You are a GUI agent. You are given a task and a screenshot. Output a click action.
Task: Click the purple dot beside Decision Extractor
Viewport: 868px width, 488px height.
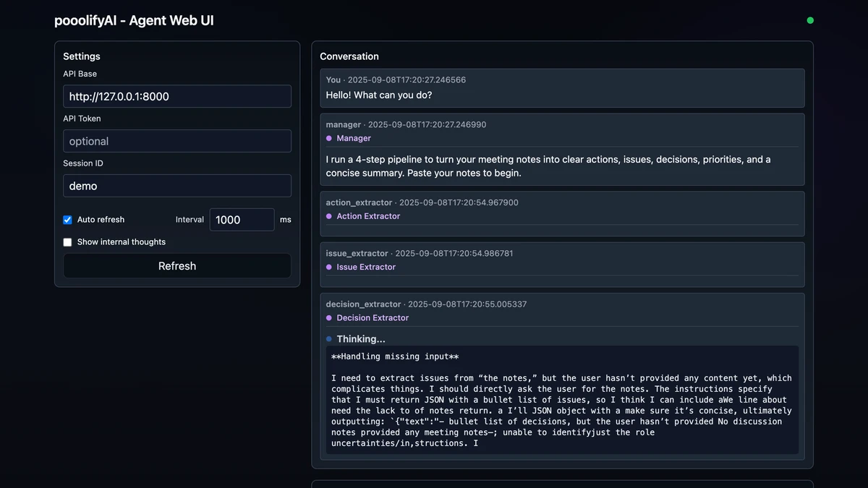tap(329, 318)
